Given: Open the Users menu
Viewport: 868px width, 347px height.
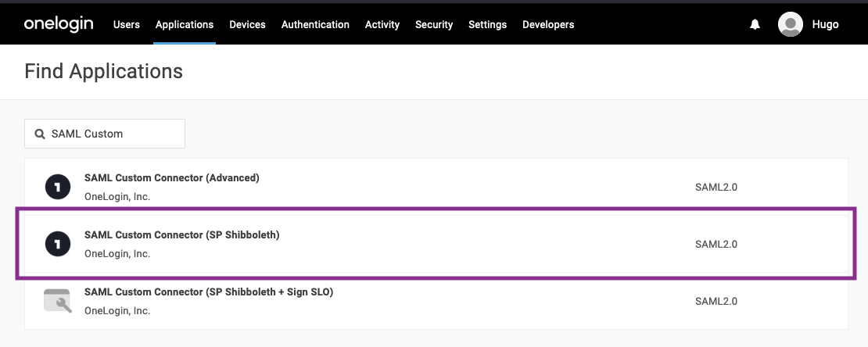Looking at the screenshot, I should click(126, 24).
